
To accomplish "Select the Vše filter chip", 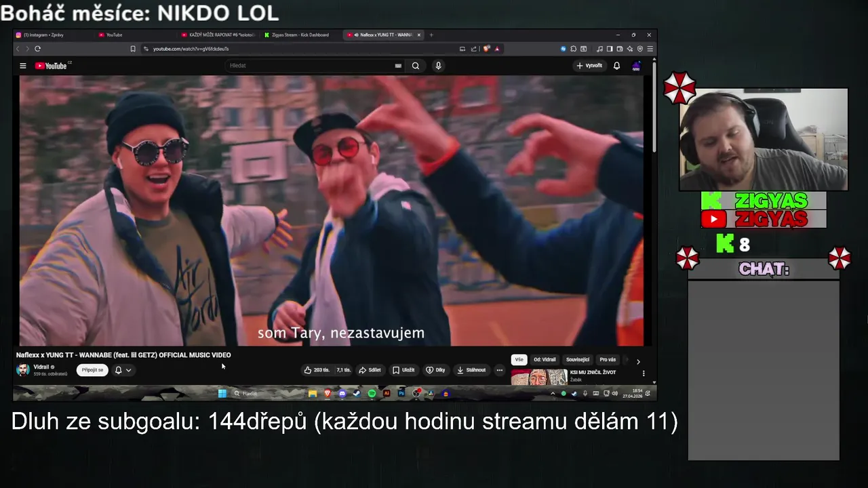I will click(519, 360).
